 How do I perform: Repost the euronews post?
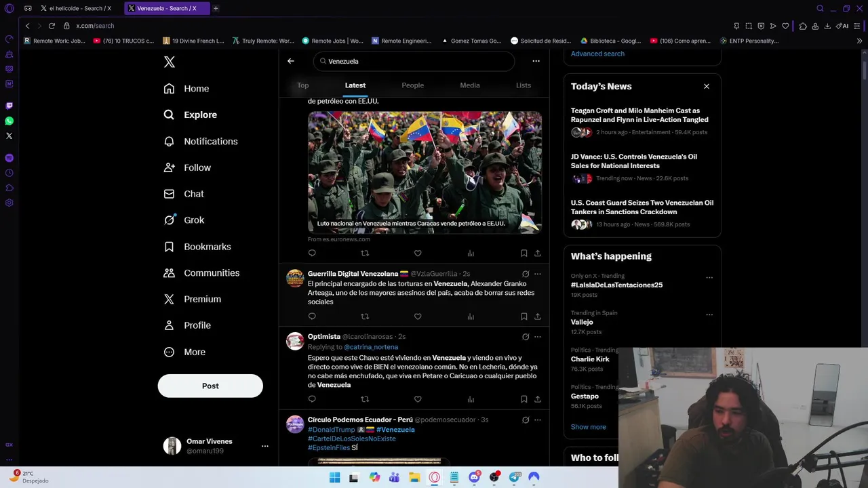click(365, 253)
